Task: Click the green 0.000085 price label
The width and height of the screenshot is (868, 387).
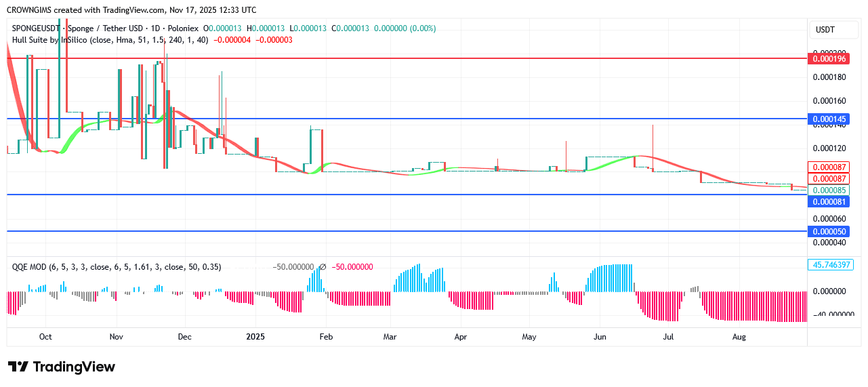Action: [x=829, y=190]
